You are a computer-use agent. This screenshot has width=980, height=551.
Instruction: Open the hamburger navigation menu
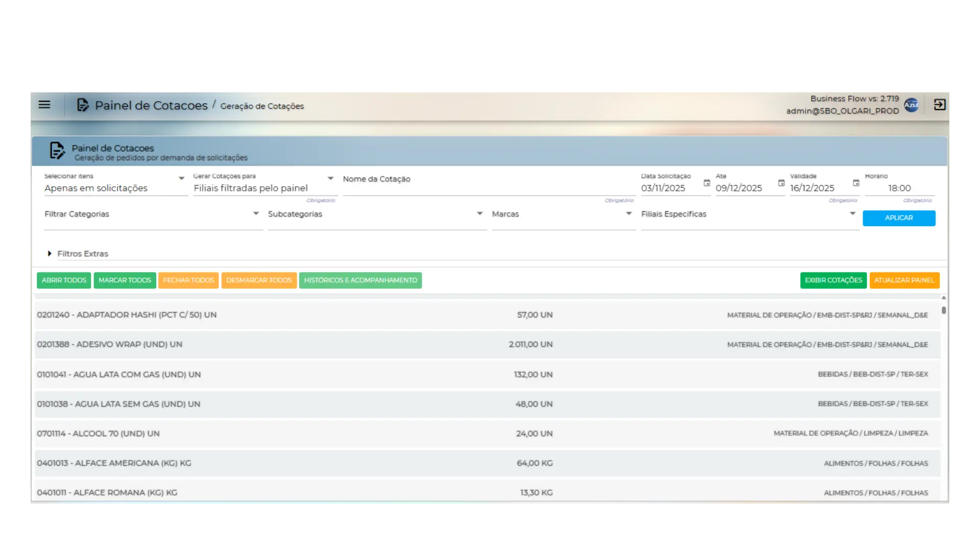click(44, 105)
